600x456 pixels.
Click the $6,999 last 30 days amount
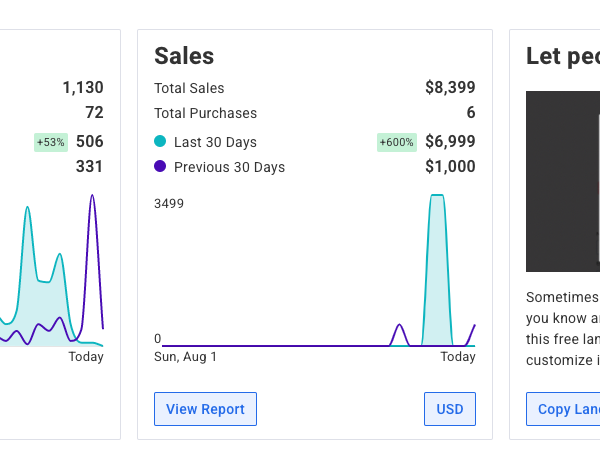(x=450, y=142)
